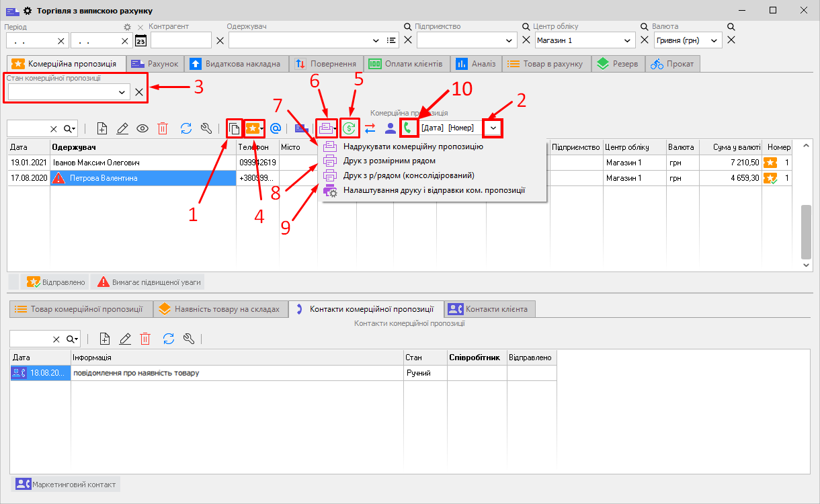
Task: Click the purple printer icon in toolbar
Action: 326,128
